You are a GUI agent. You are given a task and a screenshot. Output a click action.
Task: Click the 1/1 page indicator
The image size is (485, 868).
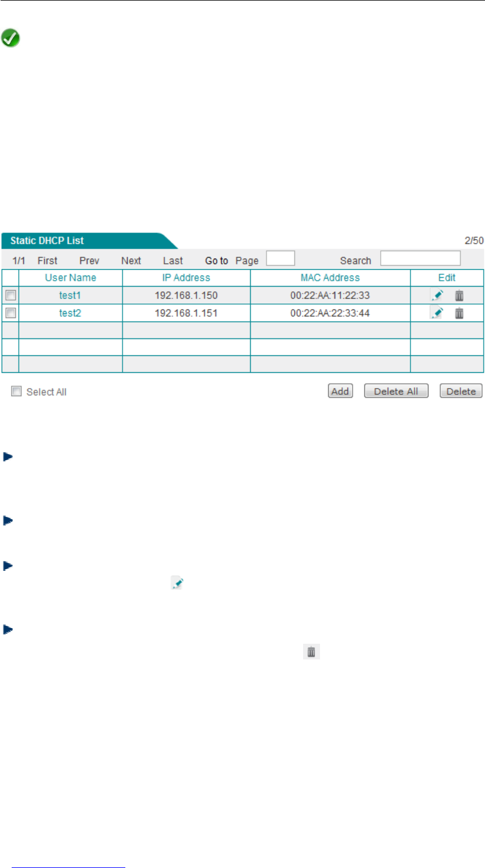[19, 260]
